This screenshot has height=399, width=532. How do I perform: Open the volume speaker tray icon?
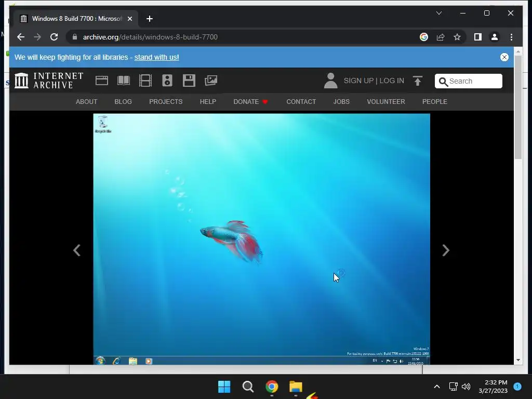pyautogui.click(x=466, y=387)
